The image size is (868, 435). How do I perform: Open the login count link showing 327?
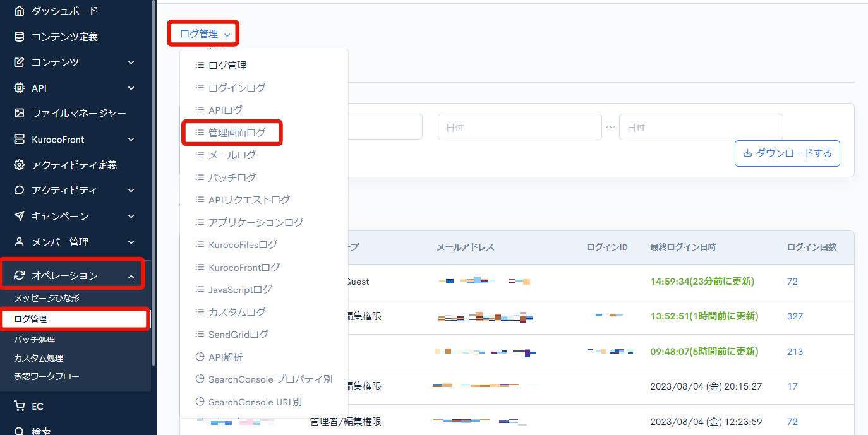tap(795, 317)
